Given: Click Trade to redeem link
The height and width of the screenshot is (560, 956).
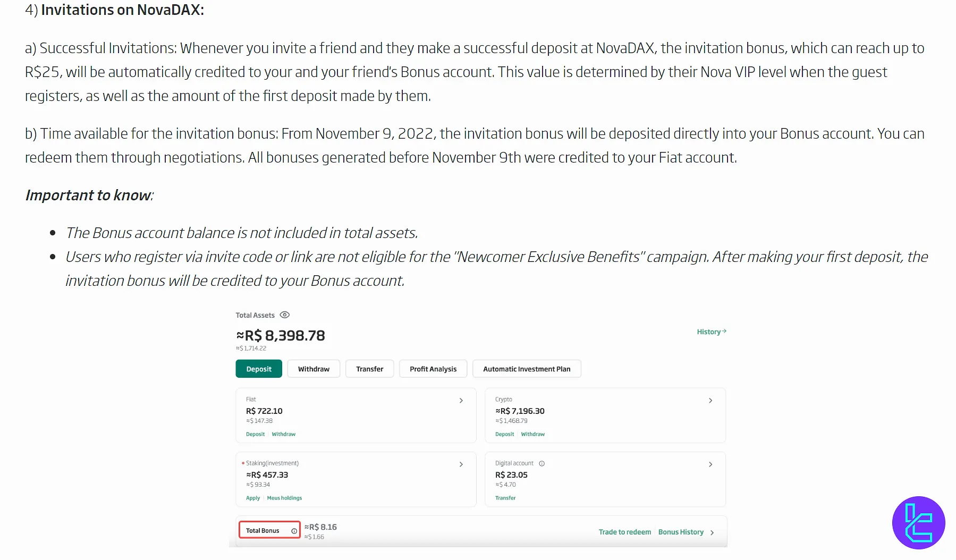Looking at the screenshot, I should tap(624, 532).
